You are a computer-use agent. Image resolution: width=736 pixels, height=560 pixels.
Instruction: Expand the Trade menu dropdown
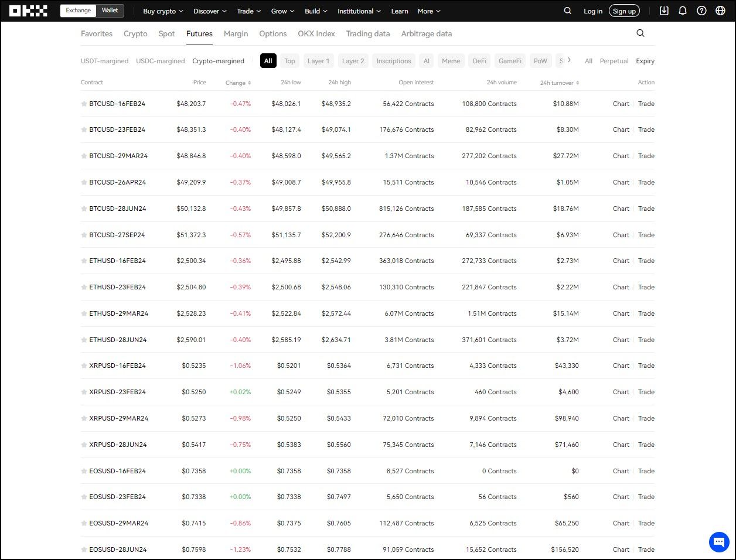248,11
